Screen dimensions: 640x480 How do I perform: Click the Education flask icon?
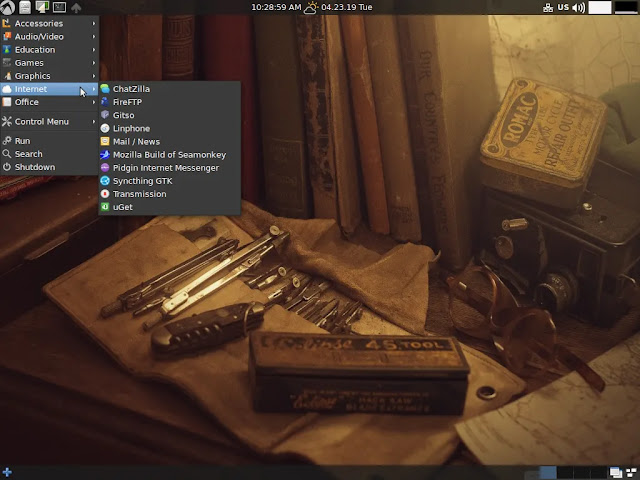[7, 49]
